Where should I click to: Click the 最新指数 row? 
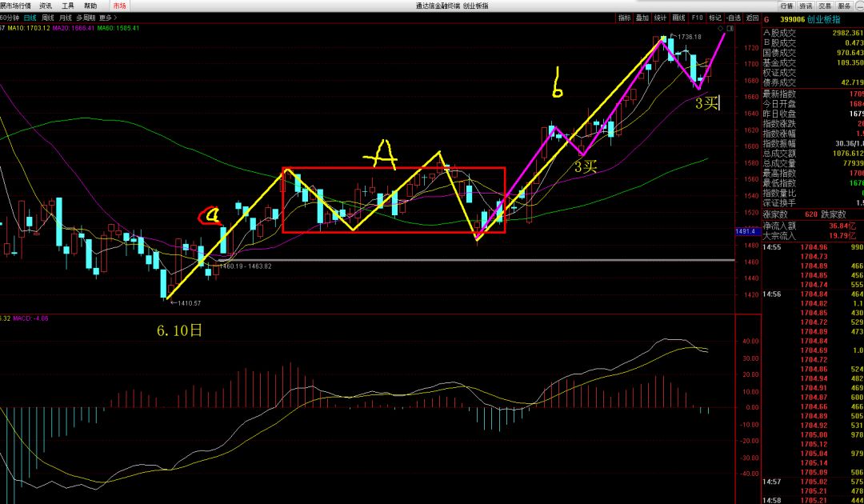pos(813,94)
